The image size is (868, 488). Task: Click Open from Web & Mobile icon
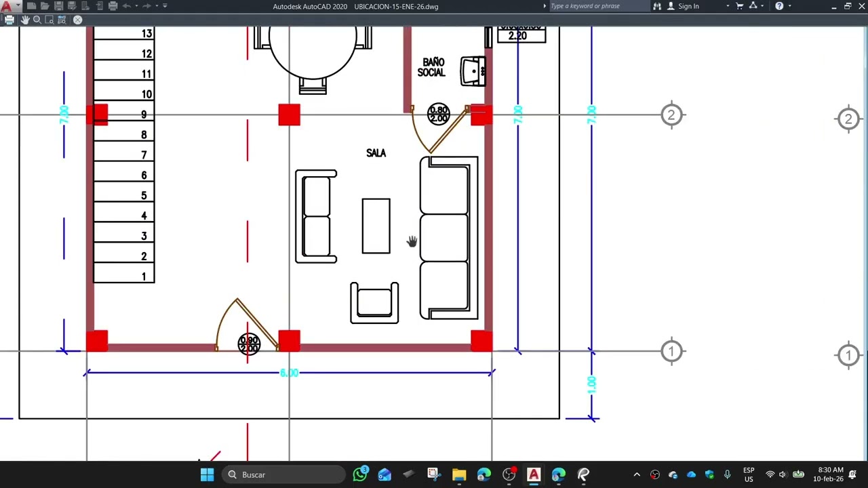[x=85, y=6]
